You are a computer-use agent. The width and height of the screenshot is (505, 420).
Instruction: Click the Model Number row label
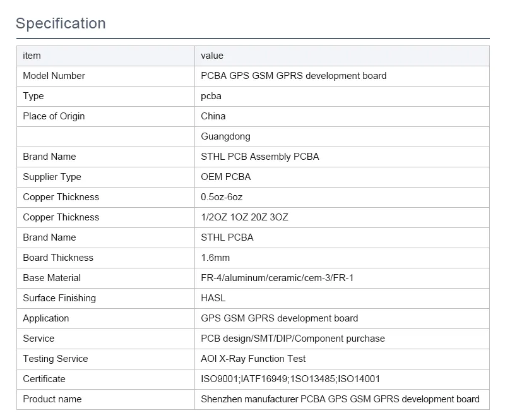click(x=53, y=76)
